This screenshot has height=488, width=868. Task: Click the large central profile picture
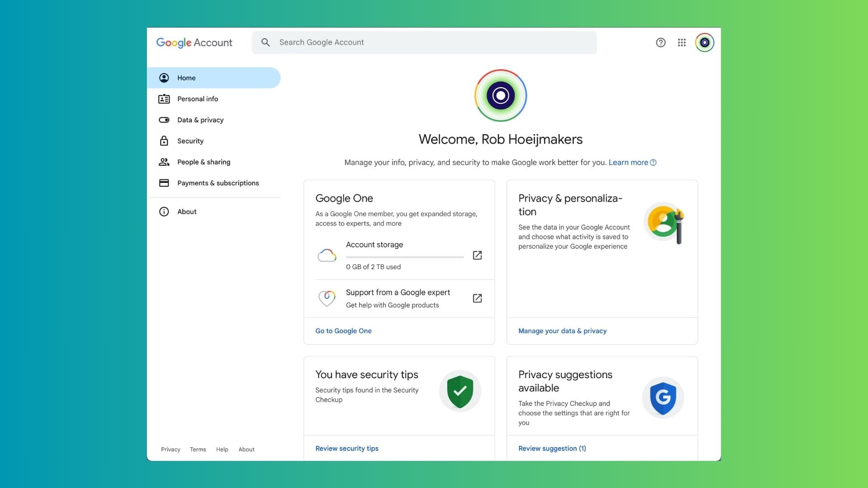coord(500,96)
